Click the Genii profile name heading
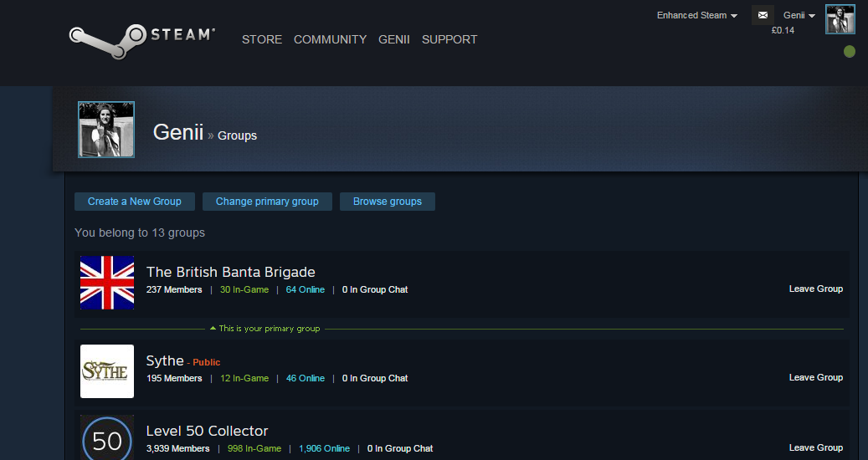 [x=178, y=132]
